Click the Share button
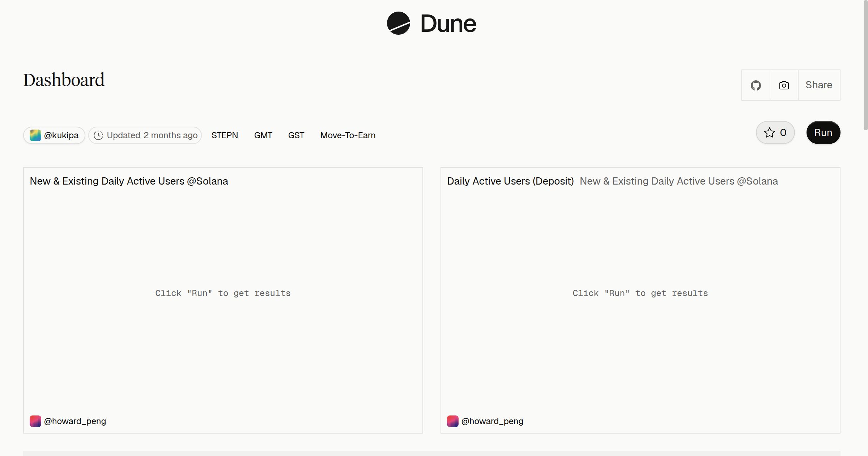Viewport: 868px width, 456px height. click(x=819, y=85)
